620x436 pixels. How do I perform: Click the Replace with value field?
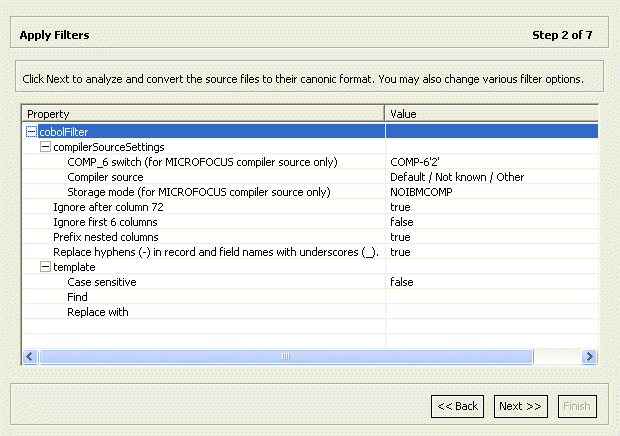click(x=490, y=312)
